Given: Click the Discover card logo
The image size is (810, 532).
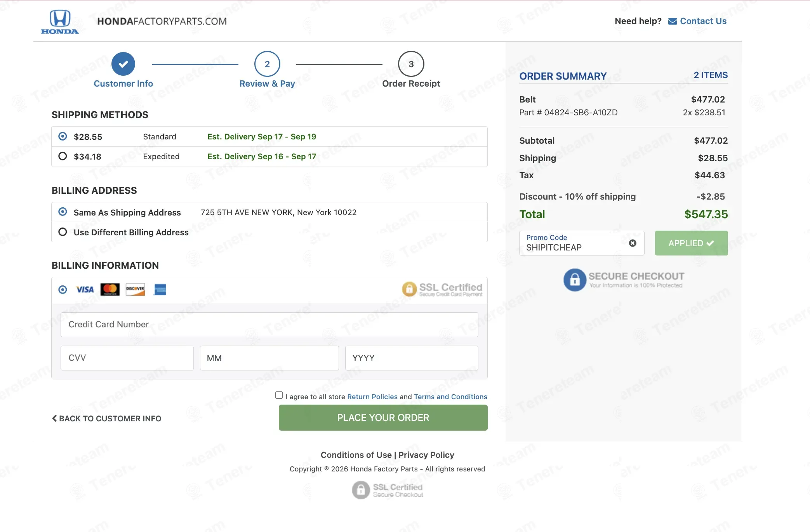Looking at the screenshot, I should coord(135,290).
